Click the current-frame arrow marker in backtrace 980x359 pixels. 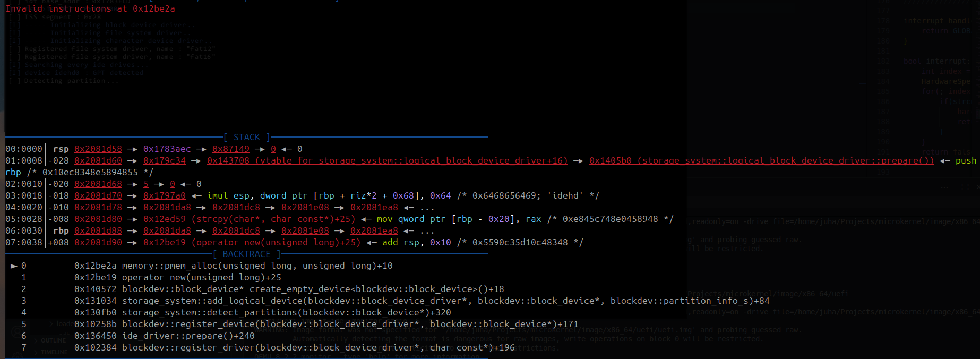coord(14,266)
